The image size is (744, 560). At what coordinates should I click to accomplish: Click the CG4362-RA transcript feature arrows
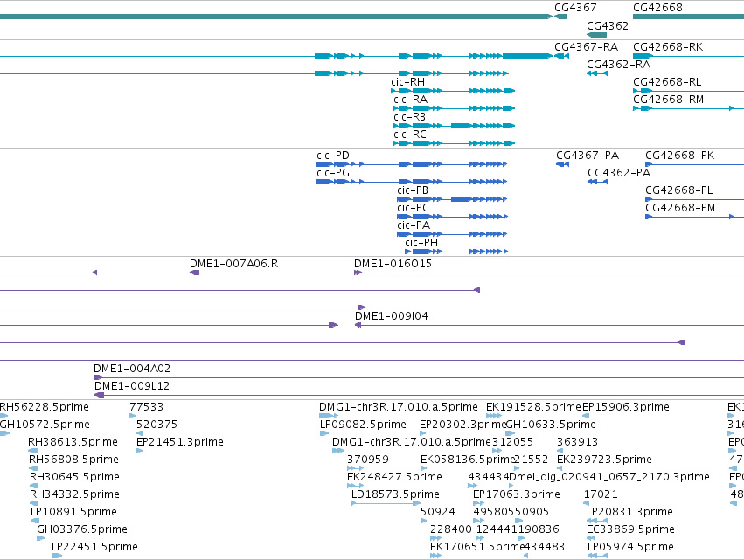(x=597, y=73)
